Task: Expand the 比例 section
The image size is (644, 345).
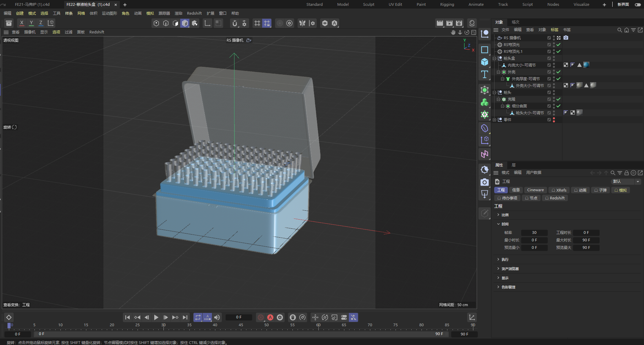Action: [x=499, y=215]
